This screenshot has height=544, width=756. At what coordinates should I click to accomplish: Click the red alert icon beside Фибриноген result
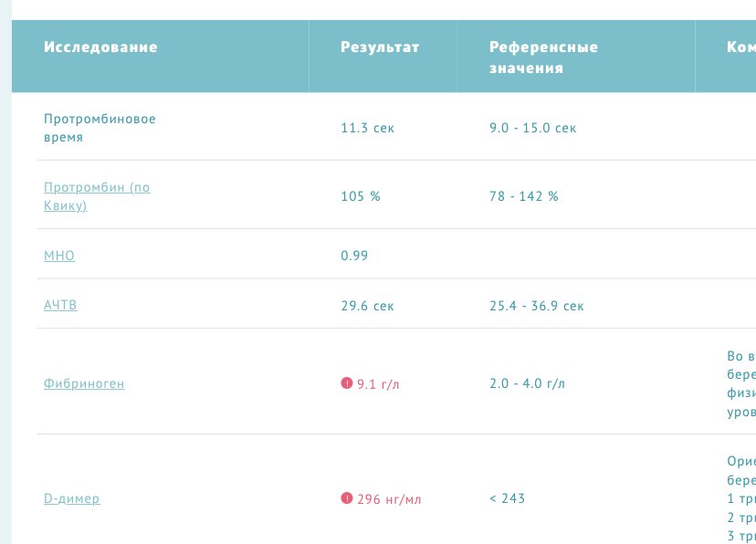pyautogui.click(x=346, y=383)
